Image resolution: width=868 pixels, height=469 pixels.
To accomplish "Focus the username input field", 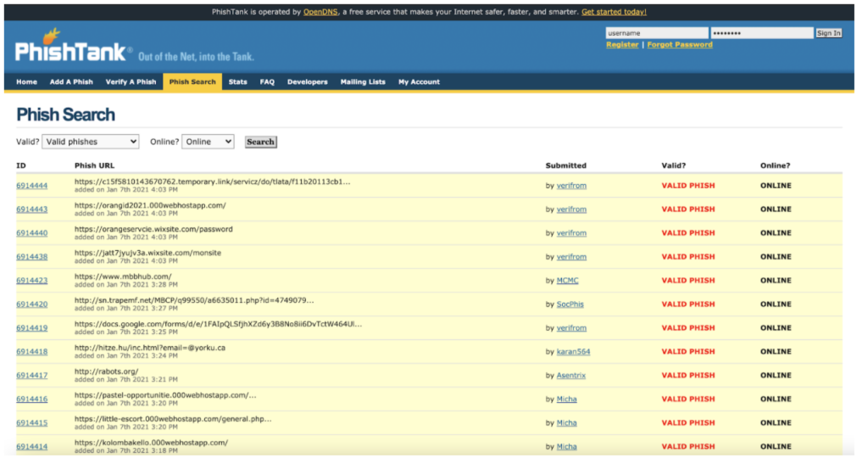I will point(657,33).
